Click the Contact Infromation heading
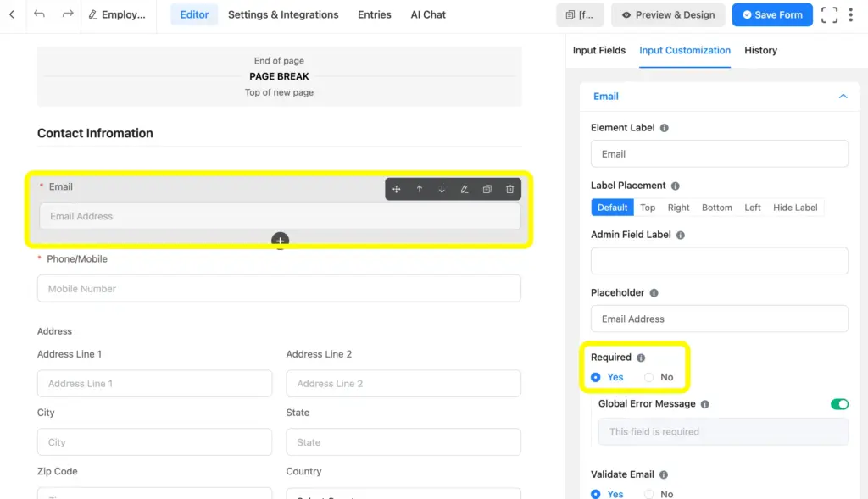This screenshot has width=868, height=499. (x=95, y=133)
